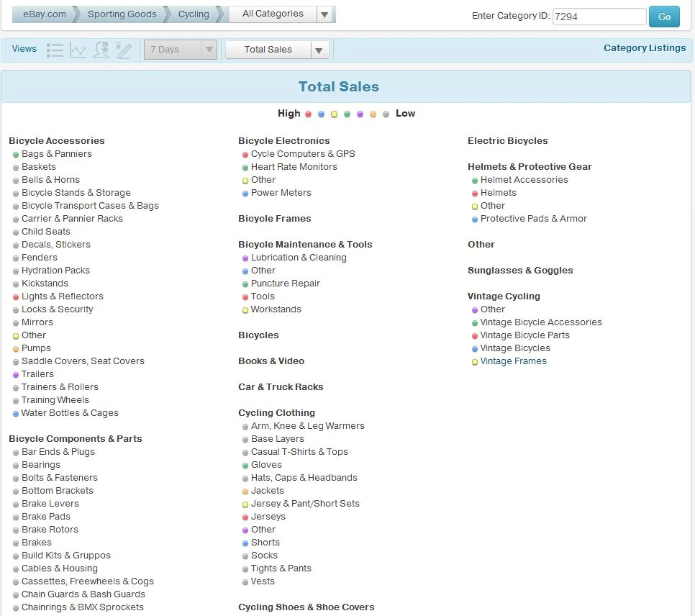Open Trainers & Rollers subcategory
The width and height of the screenshot is (695, 616).
coord(60,386)
